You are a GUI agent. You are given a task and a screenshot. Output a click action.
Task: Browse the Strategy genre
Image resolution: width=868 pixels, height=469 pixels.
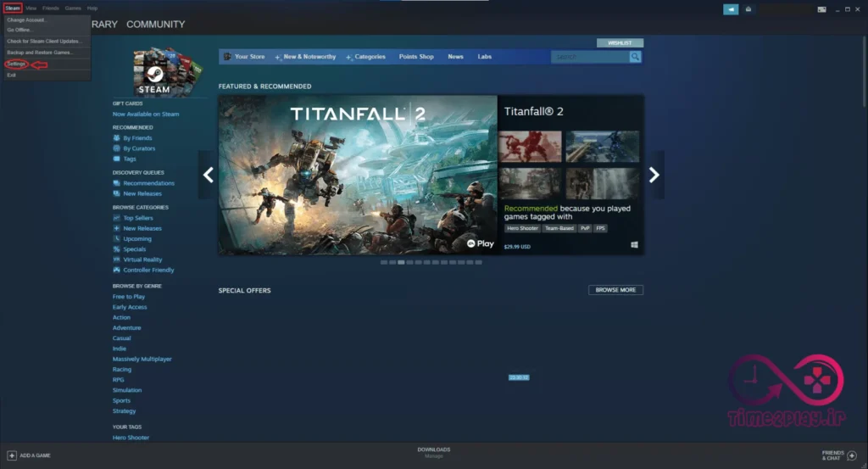pos(124,411)
